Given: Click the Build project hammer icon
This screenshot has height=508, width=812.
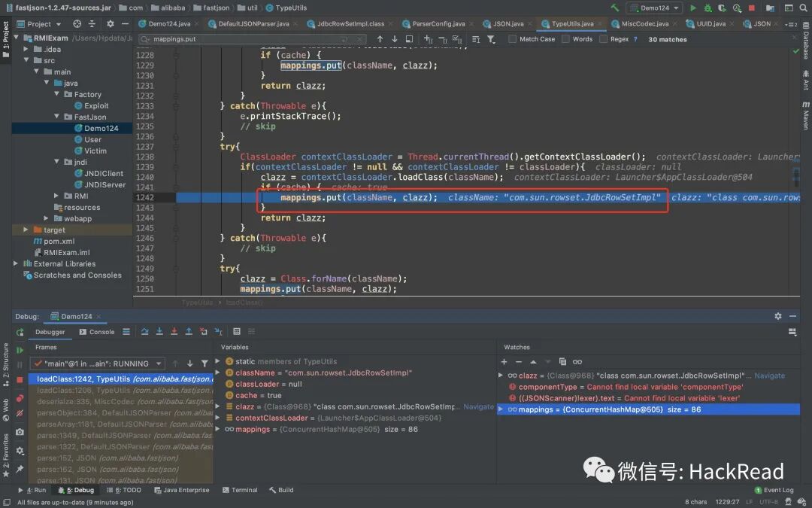Looking at the screenshot, I should coord(614,8).
